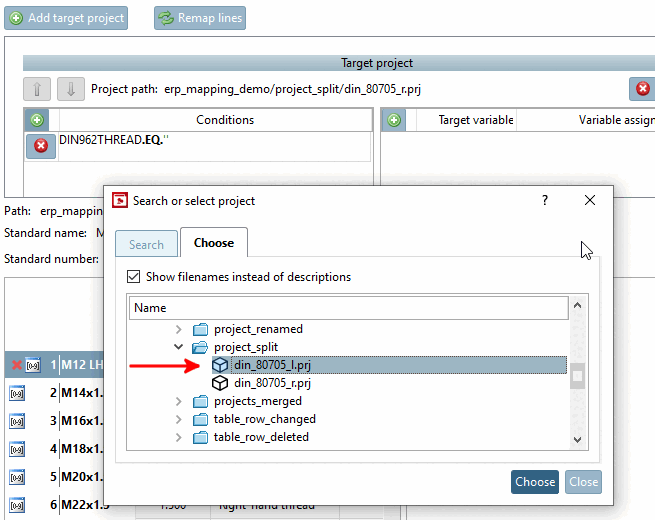This screenshot has height=520, width=655.
Task: Click the dialog help question mark
Action: pyautogui.click(x=545, y=200)
